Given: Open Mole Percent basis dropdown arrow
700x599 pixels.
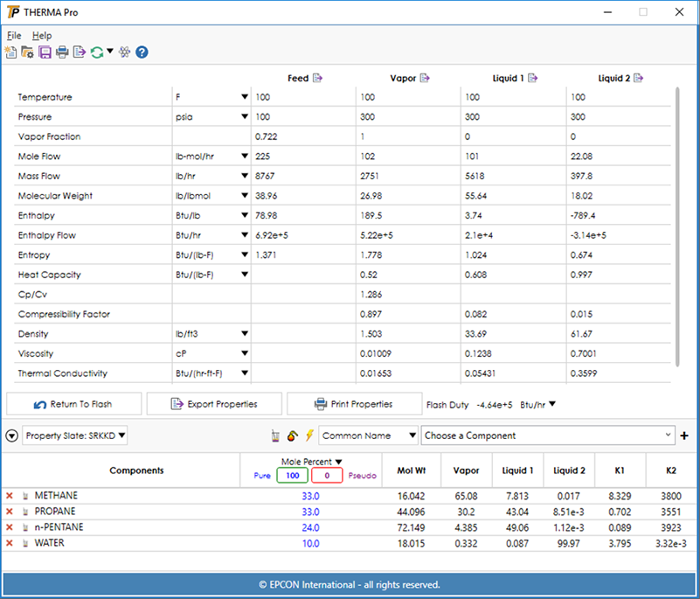Looking at the screenshot, I should tap(338, 462).
